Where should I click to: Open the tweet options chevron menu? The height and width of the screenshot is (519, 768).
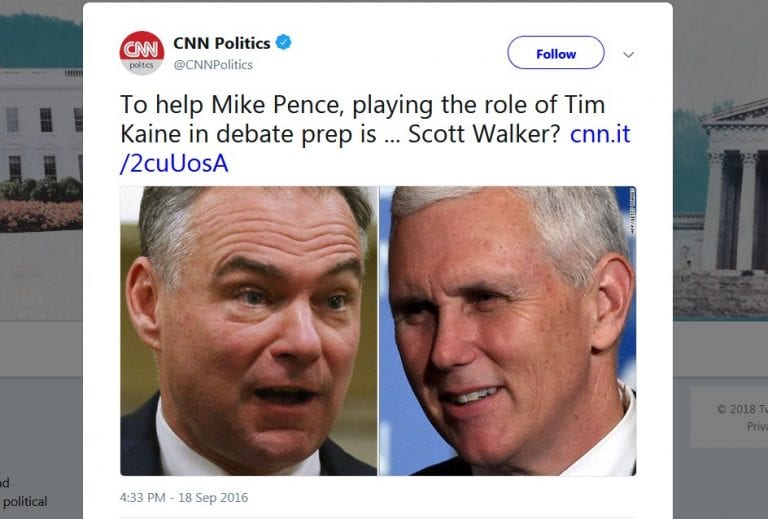click(628, 54)
